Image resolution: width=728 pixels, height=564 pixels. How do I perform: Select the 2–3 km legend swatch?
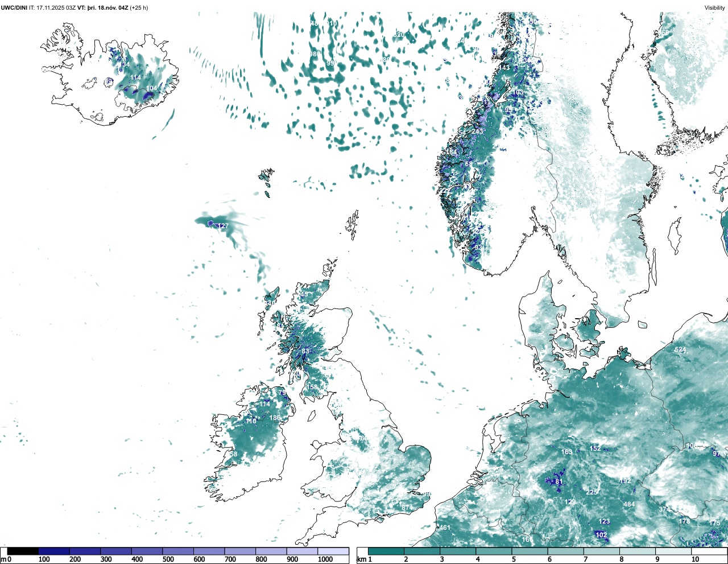(x=422, y=551)
